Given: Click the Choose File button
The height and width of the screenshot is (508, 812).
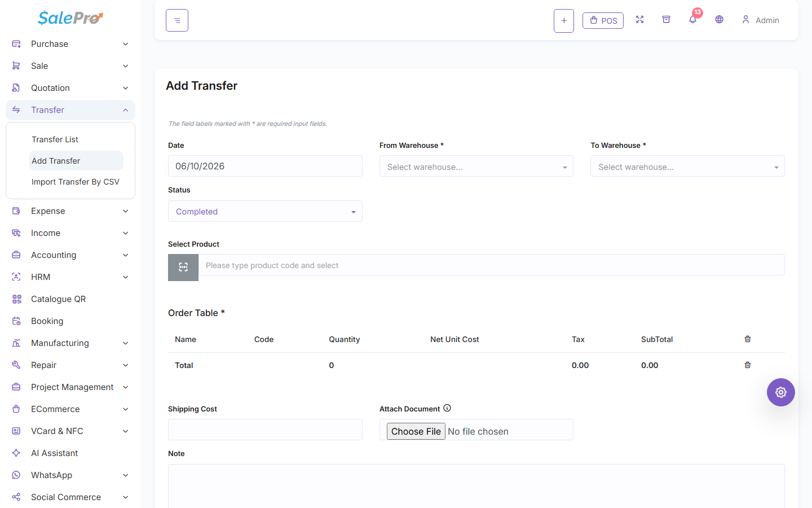Looking at the screenshot, I should [416, 431].
